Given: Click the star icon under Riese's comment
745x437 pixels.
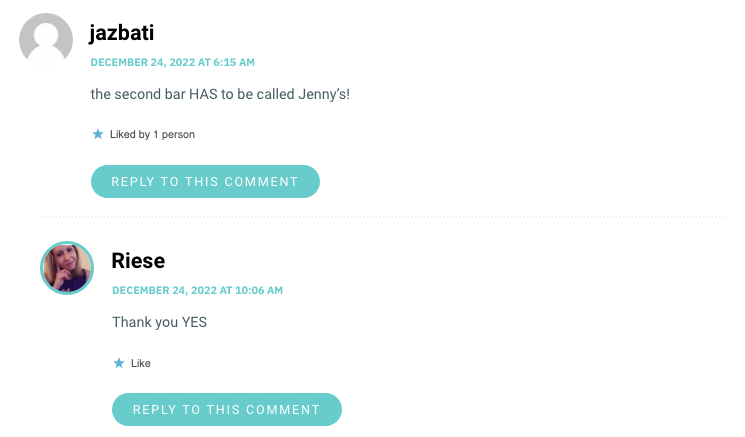Looking at the screenshot, I should click(118, 363).
